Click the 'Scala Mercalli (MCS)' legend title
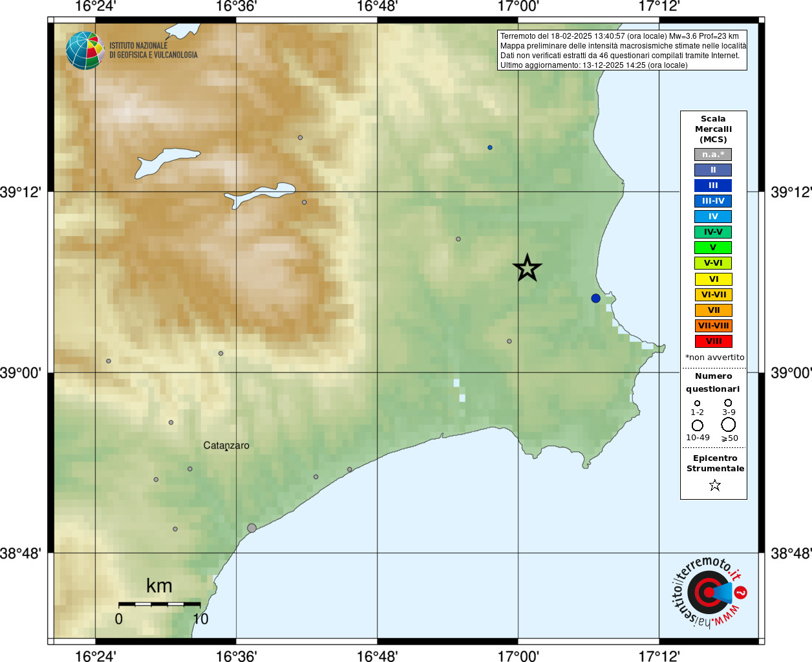 coord(713,129)
